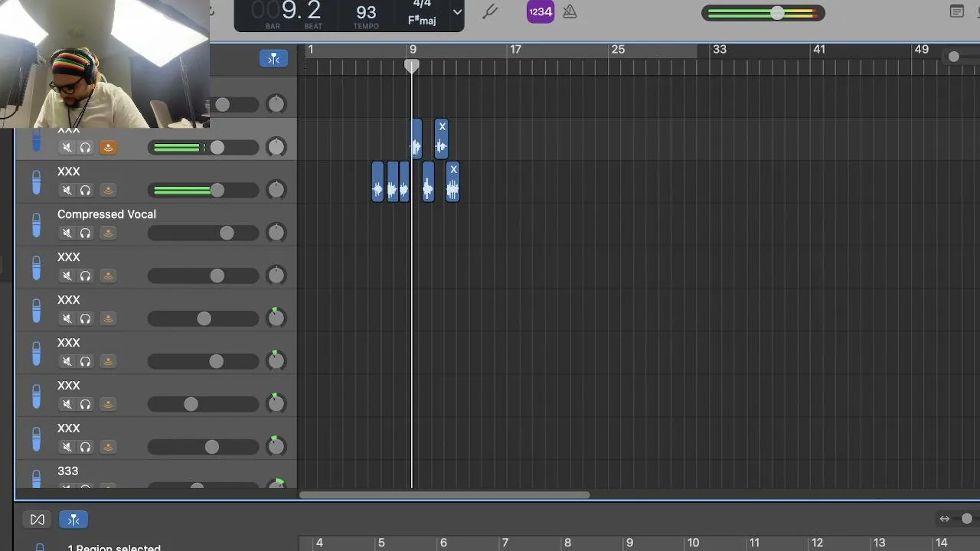Viewport: 980px width, 551px height.
Task: Solo the Compressed Vocal track
Action: click(86, 233)
